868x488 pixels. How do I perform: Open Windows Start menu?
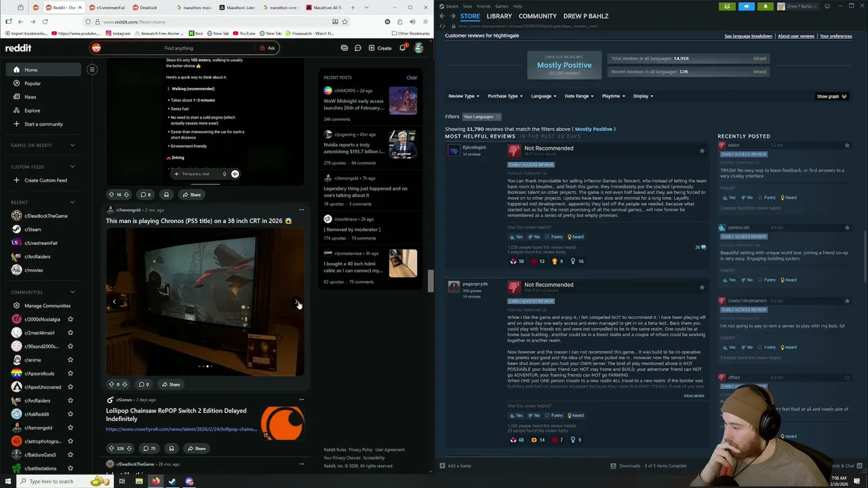pyautogui.click(x=7, y=481)
